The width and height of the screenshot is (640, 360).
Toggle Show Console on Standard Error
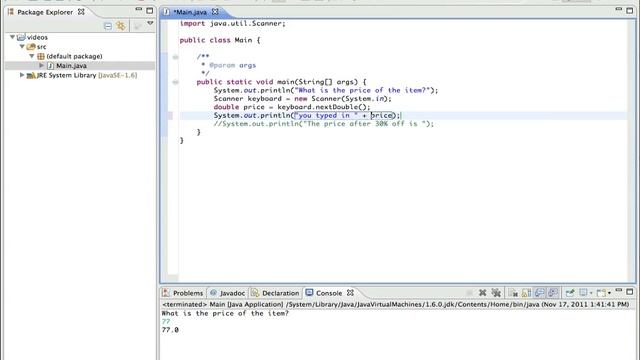(553, 293)
